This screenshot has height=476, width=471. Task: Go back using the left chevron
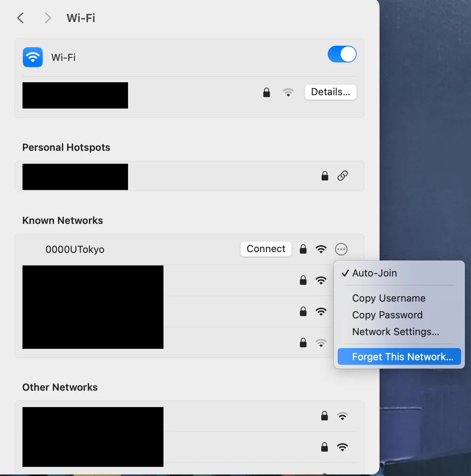(x=21, y=18)
